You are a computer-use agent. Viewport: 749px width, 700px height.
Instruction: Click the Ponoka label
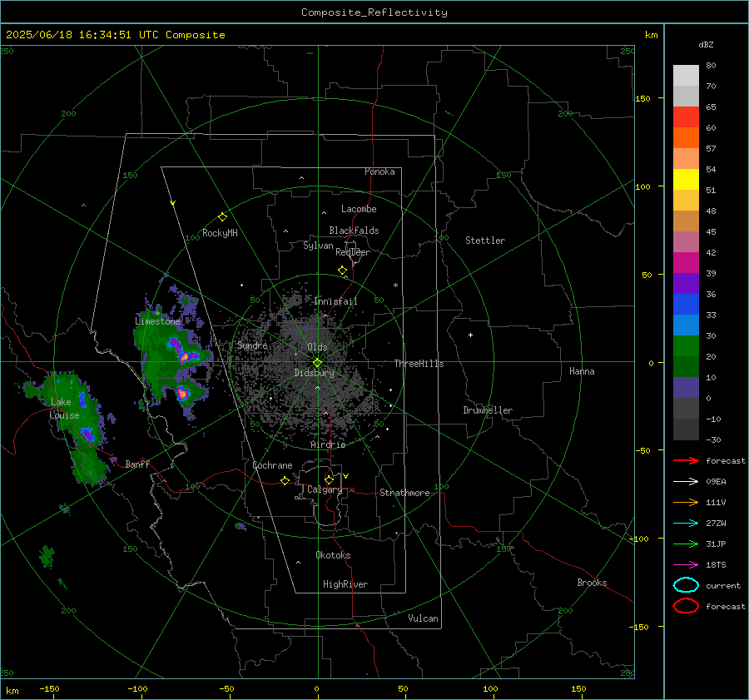[x=379, y=171]
